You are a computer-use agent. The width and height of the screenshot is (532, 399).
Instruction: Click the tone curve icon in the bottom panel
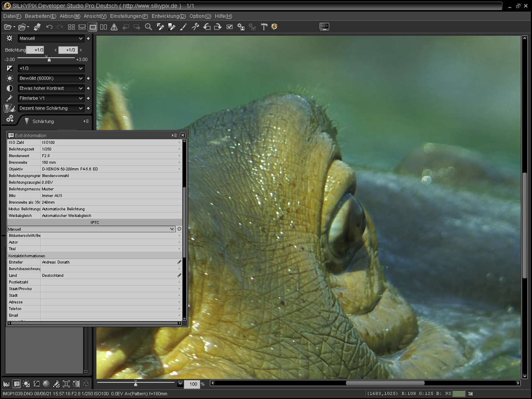37,384
